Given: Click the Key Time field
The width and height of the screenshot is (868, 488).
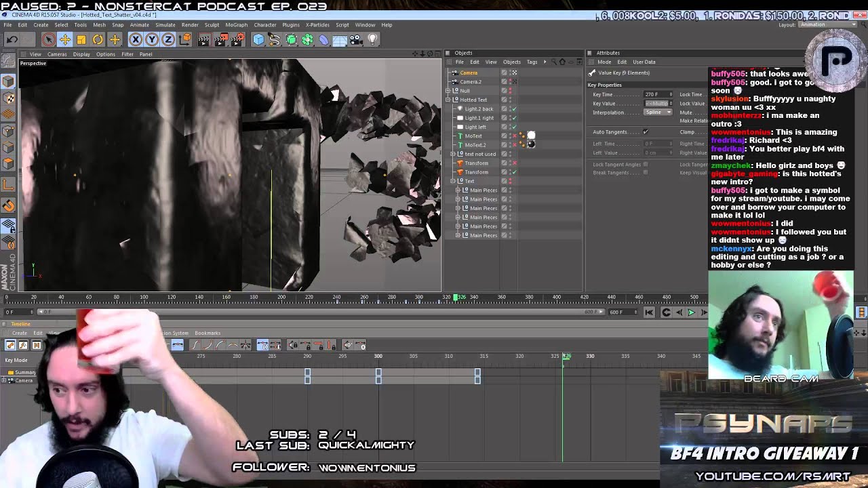Looking at the screenshot, I should click(658, 94).
